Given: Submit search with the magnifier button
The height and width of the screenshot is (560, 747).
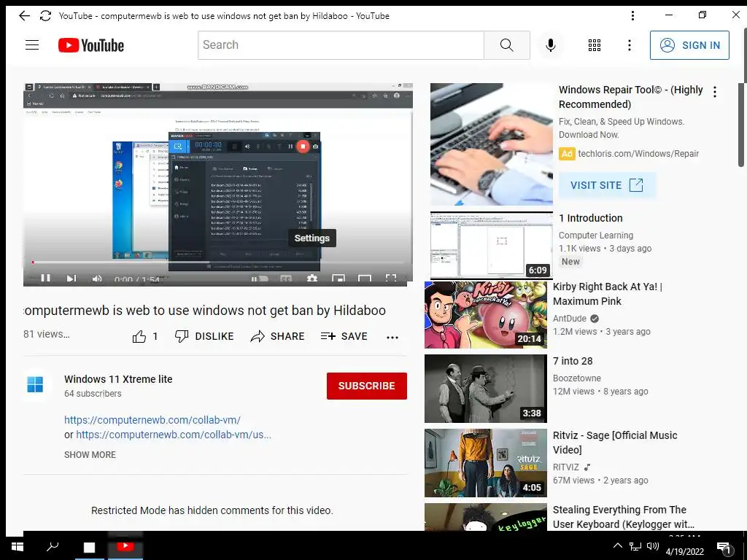Looking at the screenshot, I should (507, 45).
